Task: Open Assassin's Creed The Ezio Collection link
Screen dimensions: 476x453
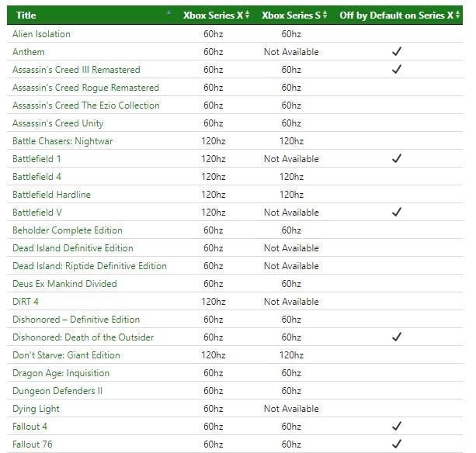Action: coord(86,105)
